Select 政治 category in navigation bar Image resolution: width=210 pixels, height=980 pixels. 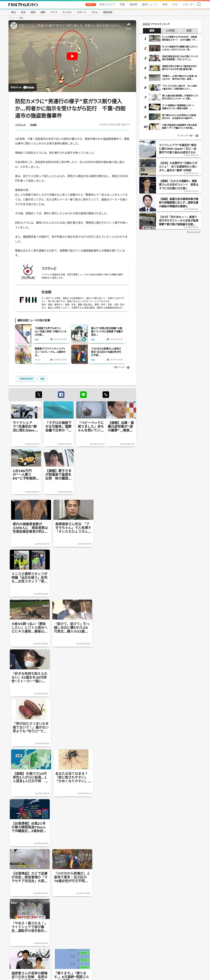13,12
